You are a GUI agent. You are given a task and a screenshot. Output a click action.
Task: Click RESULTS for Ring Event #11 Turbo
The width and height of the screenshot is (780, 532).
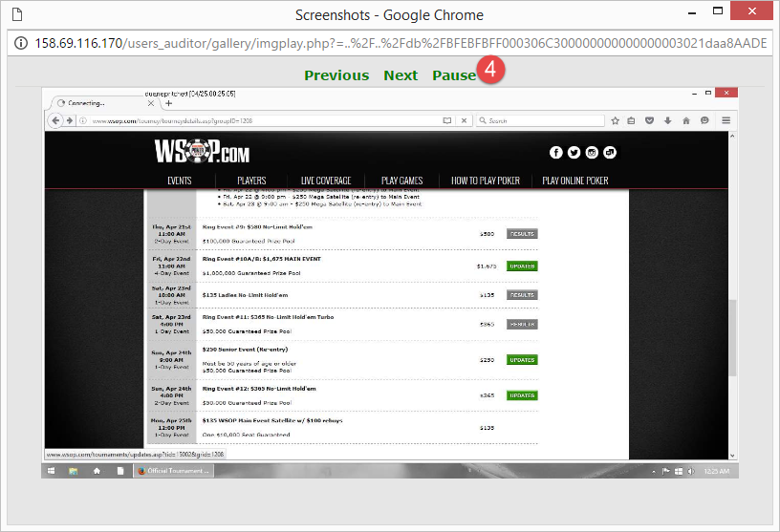tap(522, 324)
